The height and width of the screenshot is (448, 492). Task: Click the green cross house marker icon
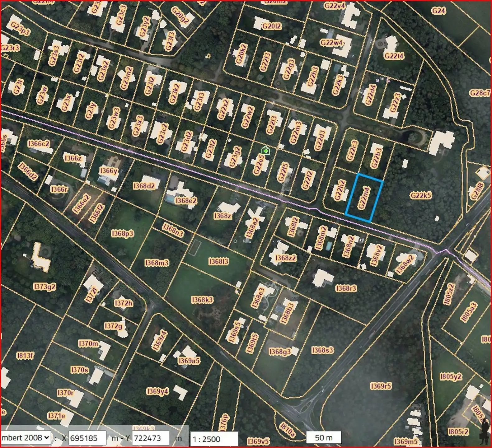[x=265, y=151]
